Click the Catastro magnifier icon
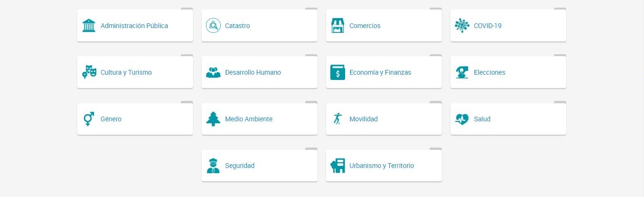 tap(213, 26)
